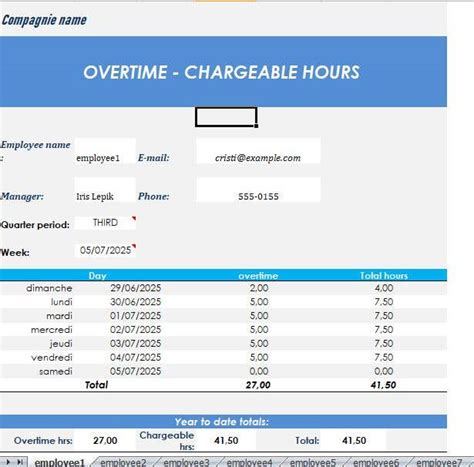Select the date cell 02/07/2025
The height and width of the screenshot is (467, 474).
[x=136, y=330]
